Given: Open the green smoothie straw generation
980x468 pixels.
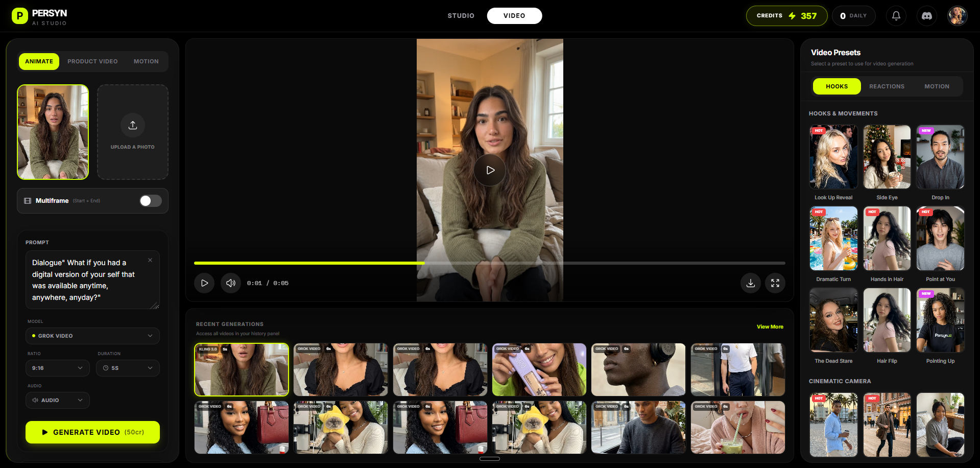Looking at the screenshot, I should click(737, 427).
